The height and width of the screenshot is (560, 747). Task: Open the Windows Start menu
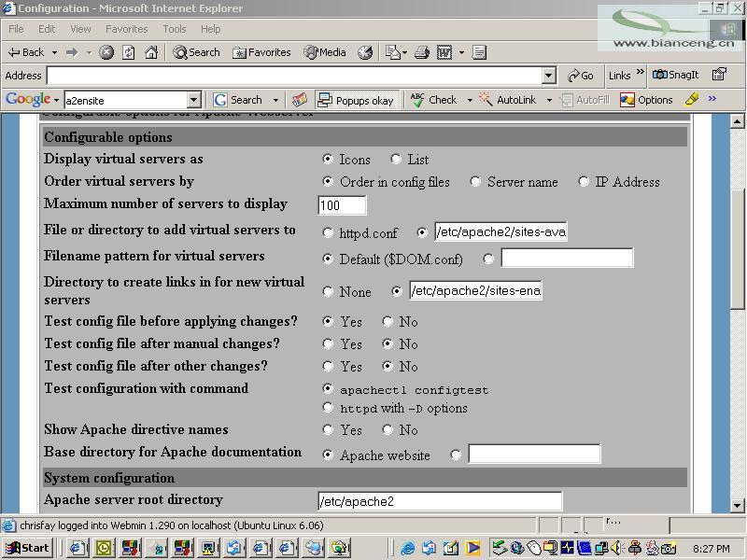click(28, 548)
